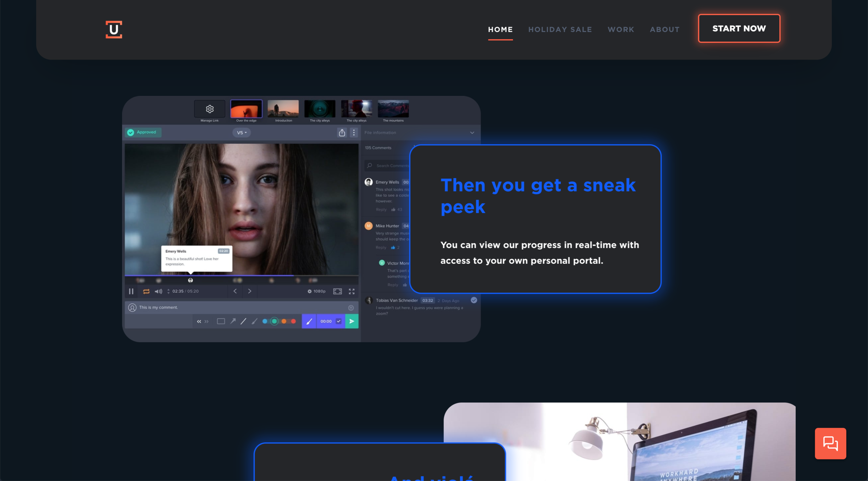Click the volume speaker icon
The width and height of the screenshot is (868, 481).
click(x=158, y=292)
